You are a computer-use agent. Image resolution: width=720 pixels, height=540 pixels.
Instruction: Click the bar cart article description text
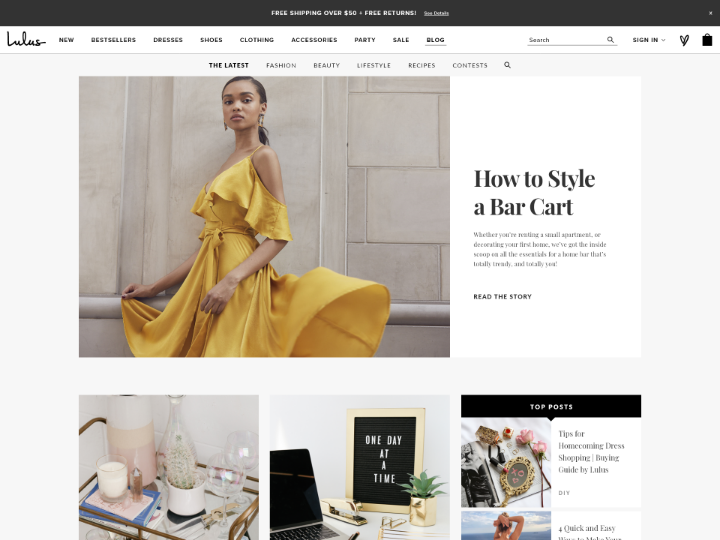coord(540,249)
